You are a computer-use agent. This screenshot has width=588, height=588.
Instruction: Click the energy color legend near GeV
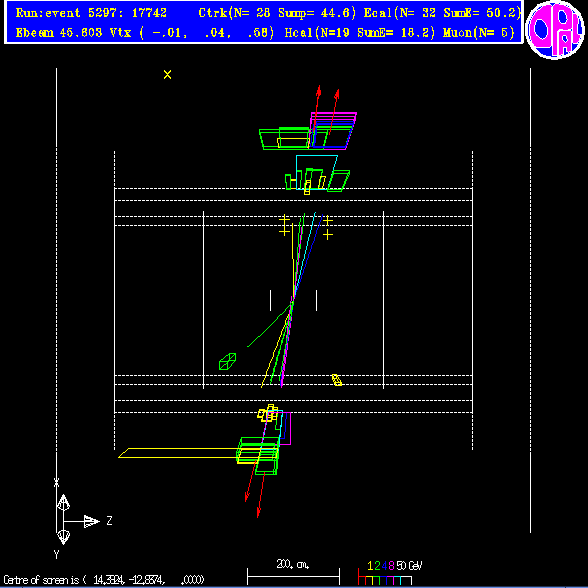[390, 574]
